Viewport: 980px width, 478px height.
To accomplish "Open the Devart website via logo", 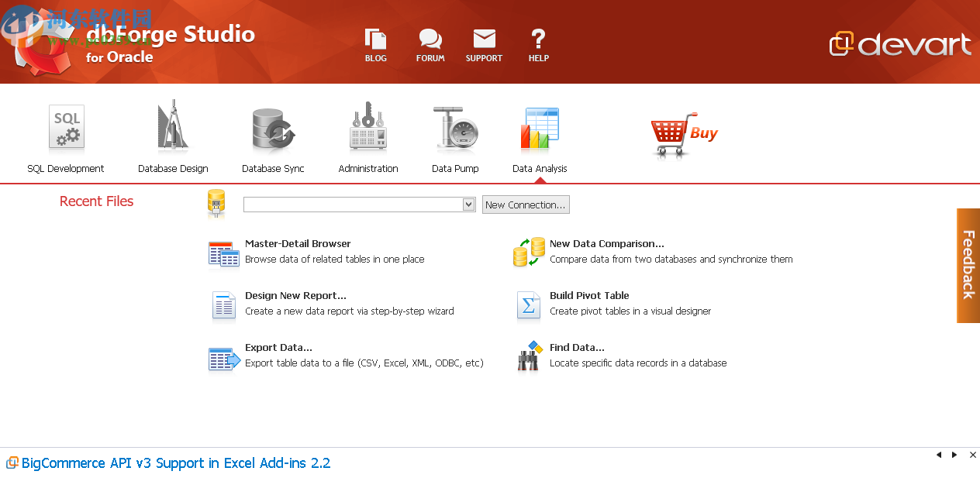I will (x=901, y=45).
